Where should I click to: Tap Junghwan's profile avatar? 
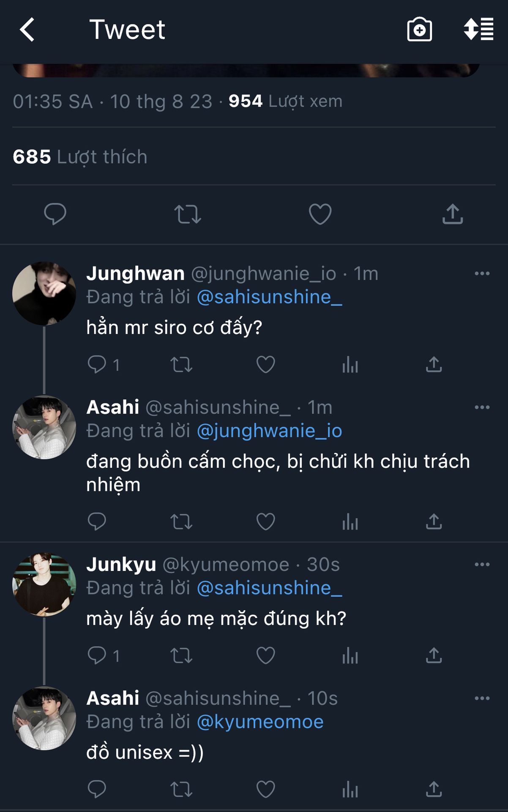coord(44,294)
